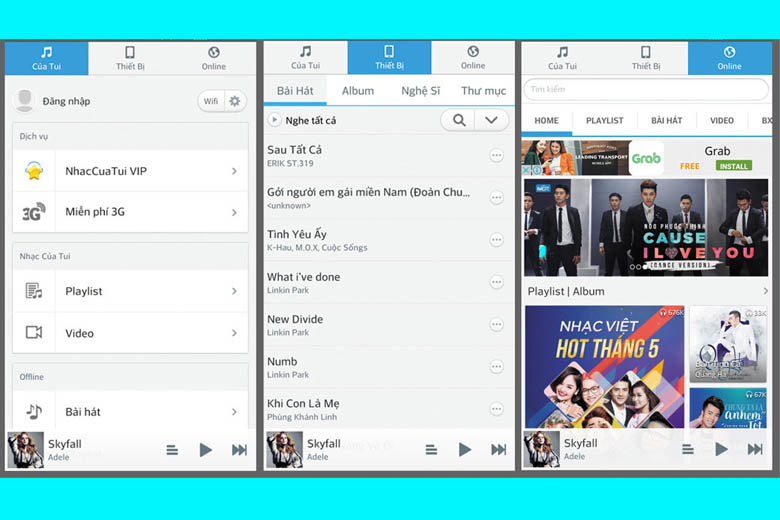This screenshot has height=520, width=780.
Task: Open options for Sau Tất Cả
Action: click(496, 155)
